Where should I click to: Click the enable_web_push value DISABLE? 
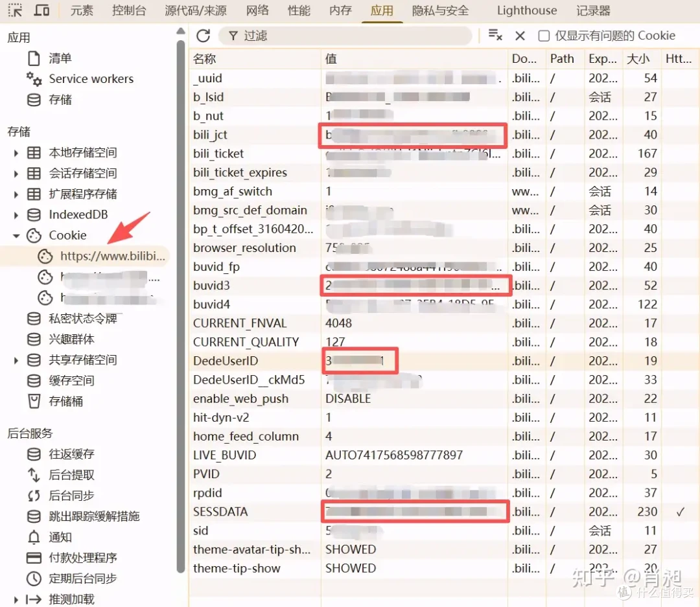click(x=348, y=398)
